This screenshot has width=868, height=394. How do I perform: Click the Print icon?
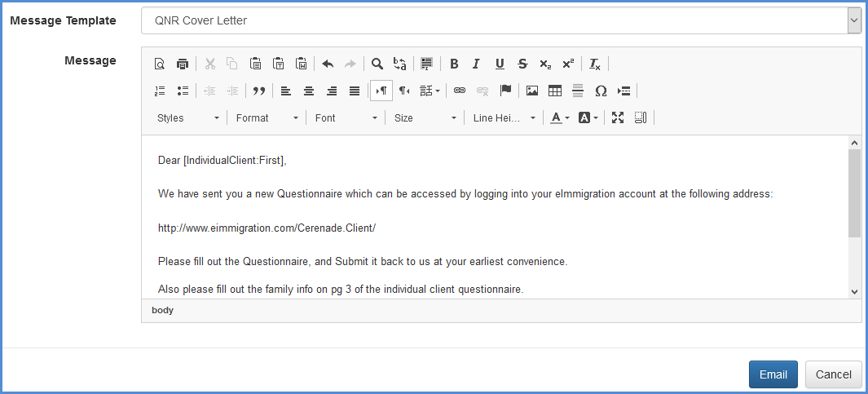pyautogui.click(x=183, y=64)
